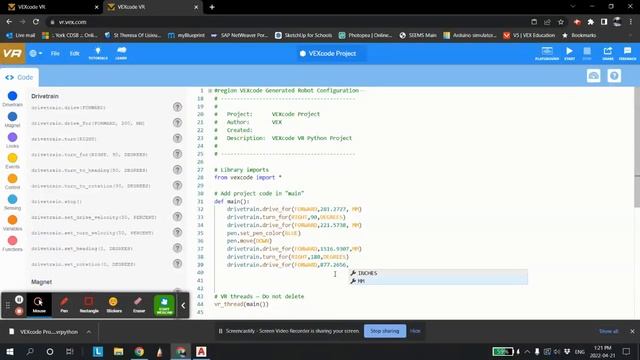Open Chrome from the taskbar

click(139, 351)
